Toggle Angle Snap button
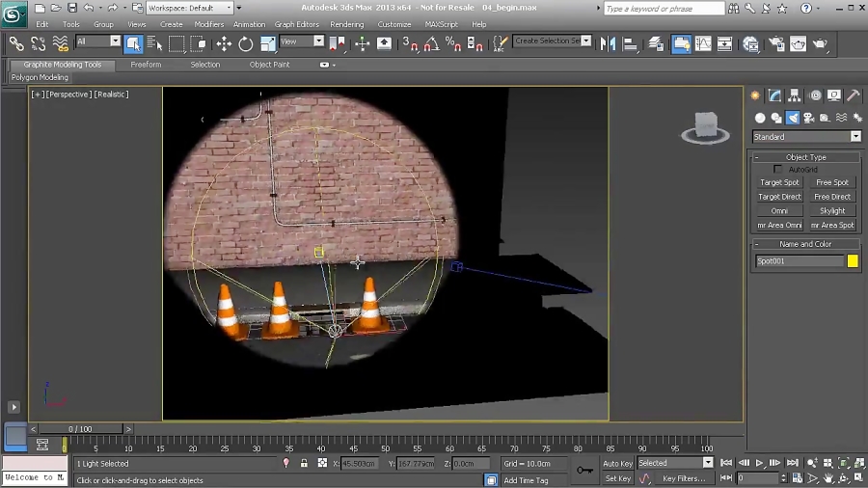Viewport: 868px width, 488px height. [432, 43]
